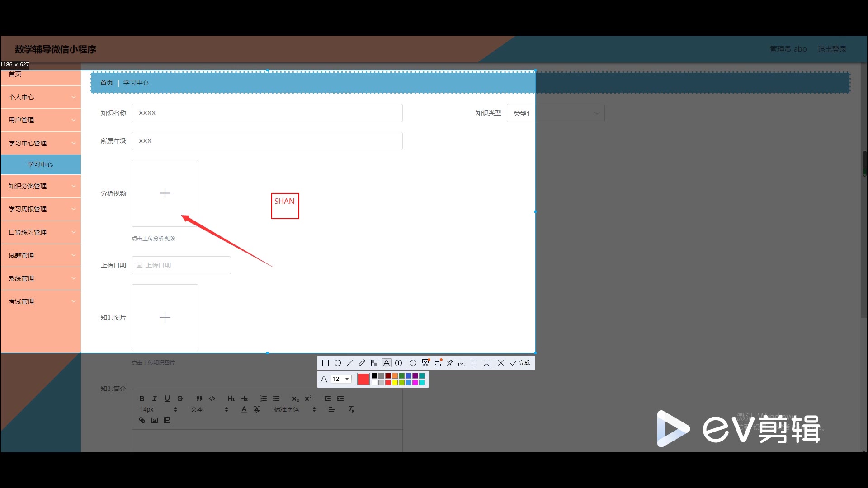Open the text alignment picker
This screenshot has width=868, height=488.
pyautogui.click(x=331, y=409)
